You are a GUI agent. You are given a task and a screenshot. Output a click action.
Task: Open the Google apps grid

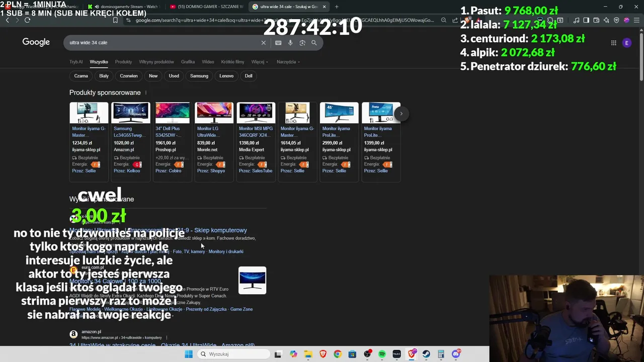point(613,43)
